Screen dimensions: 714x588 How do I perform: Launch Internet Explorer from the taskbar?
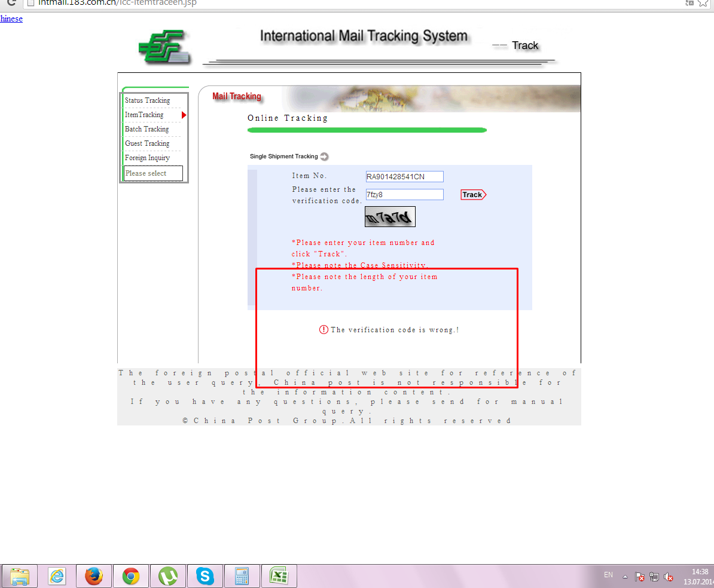(x=57, y=576)
